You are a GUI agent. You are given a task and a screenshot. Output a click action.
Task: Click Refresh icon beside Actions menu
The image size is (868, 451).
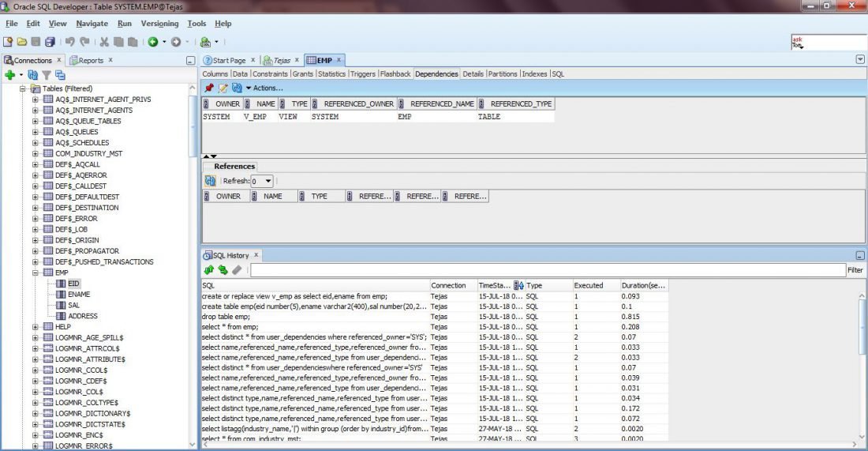click(x=237, y=88)
